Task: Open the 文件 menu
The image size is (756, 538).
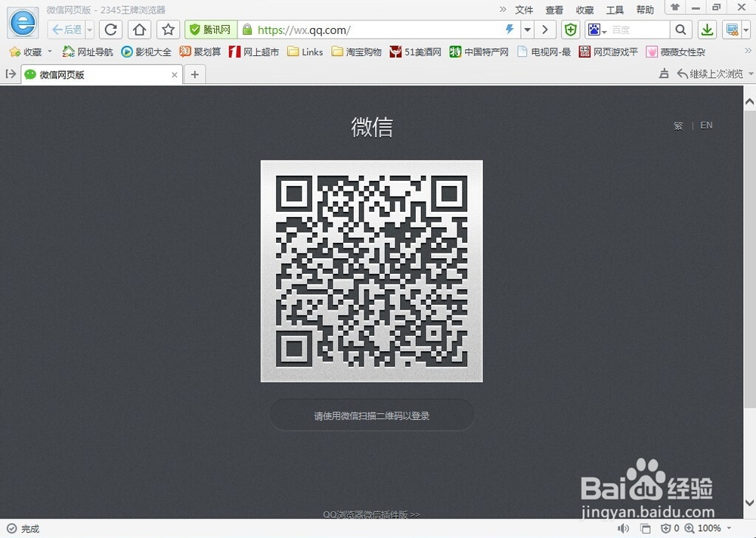Action: point(524,10)
